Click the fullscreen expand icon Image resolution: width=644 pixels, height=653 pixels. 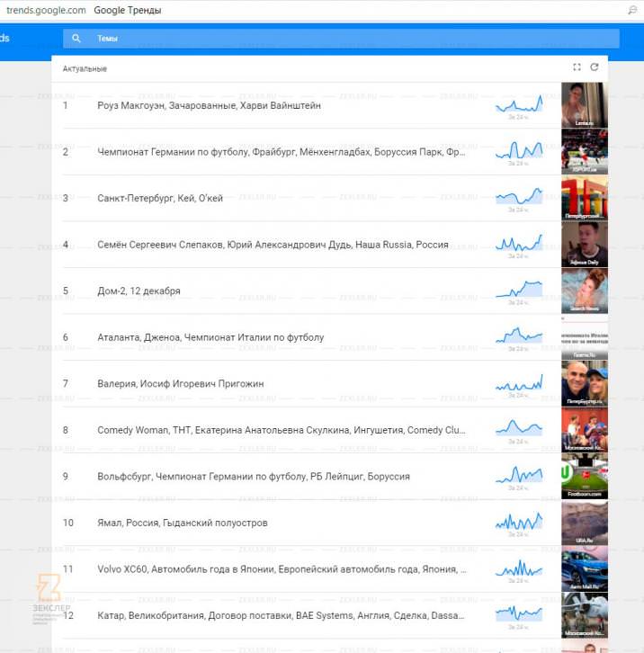point(577,67)
